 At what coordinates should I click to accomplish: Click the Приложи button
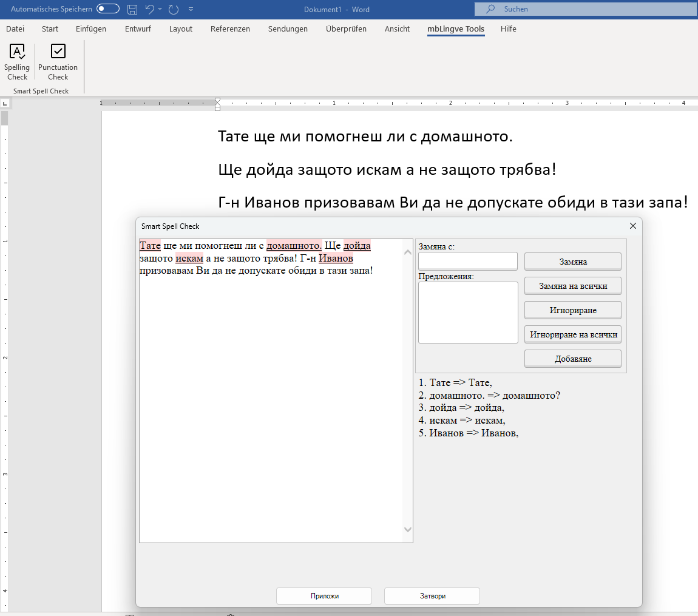324,596
